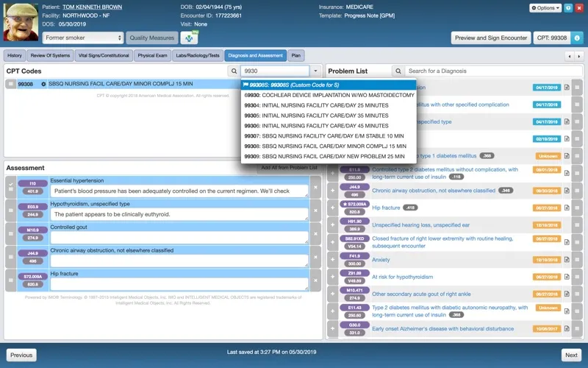Open the blue help question mark icon
The image size is (588, 368).
click(568, 8)
